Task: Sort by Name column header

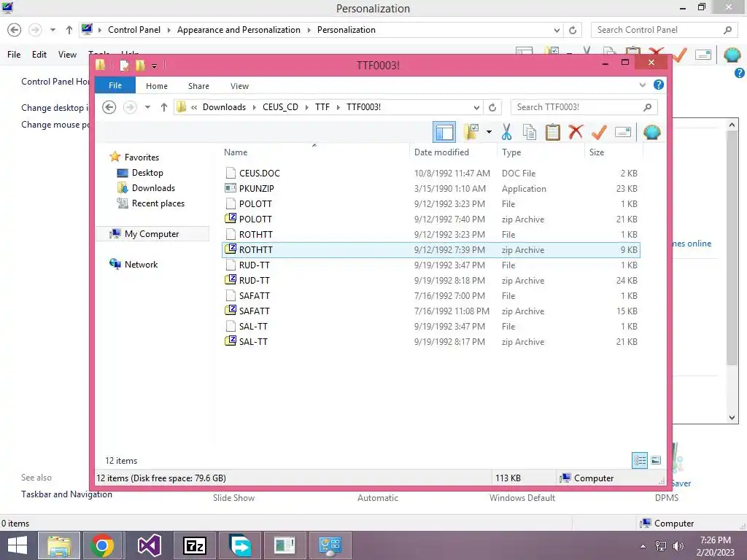Action: pos(314,152)
